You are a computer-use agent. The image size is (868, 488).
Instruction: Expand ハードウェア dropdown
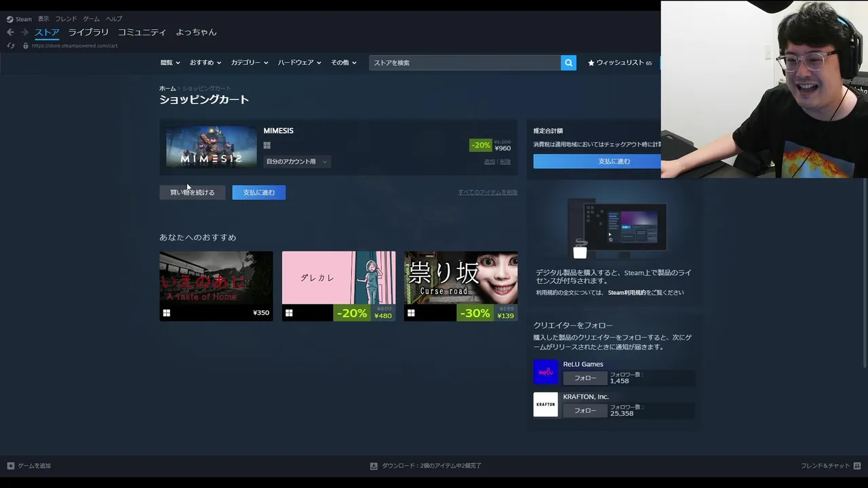300,62
